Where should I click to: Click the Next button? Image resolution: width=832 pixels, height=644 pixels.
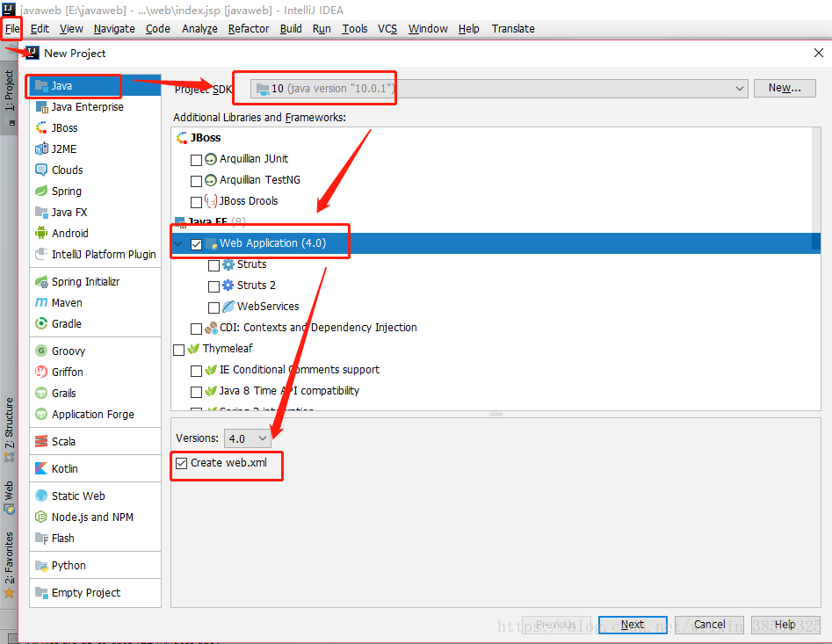(633, 625)
